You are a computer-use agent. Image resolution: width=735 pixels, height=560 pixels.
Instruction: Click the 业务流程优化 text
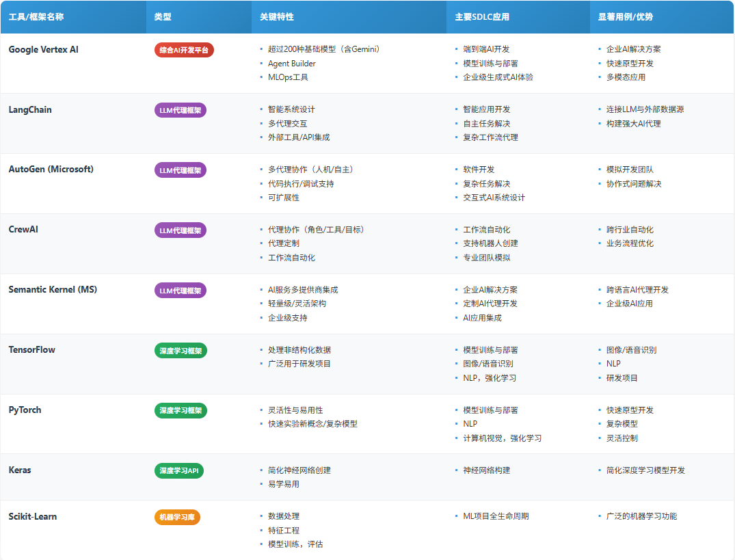click(630, 243)
